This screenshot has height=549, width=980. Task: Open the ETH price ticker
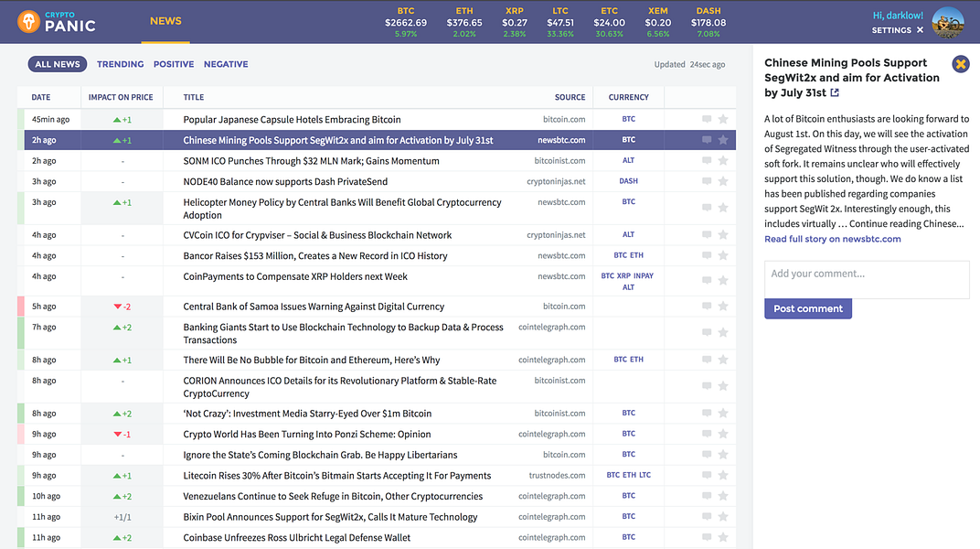click(464, 22)
